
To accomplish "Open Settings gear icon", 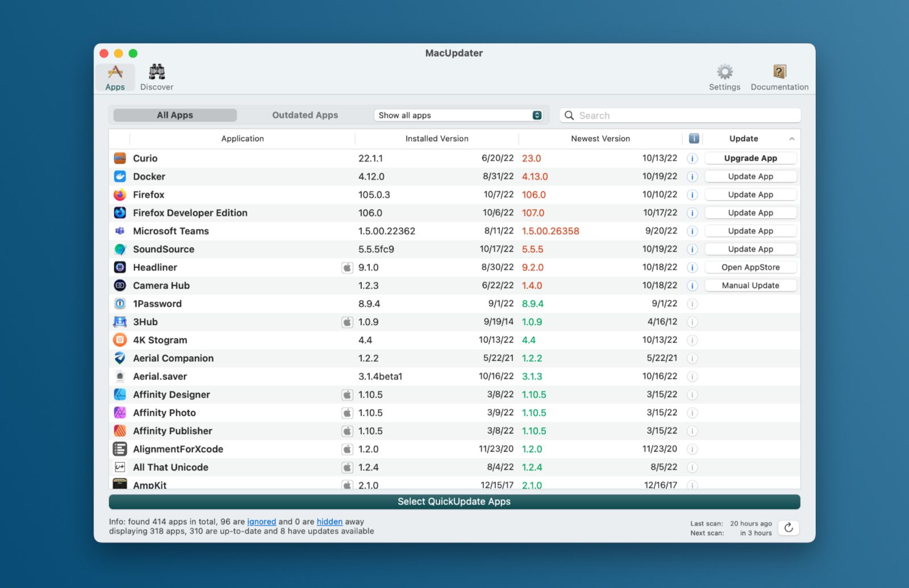I will (x=724, y=73).
